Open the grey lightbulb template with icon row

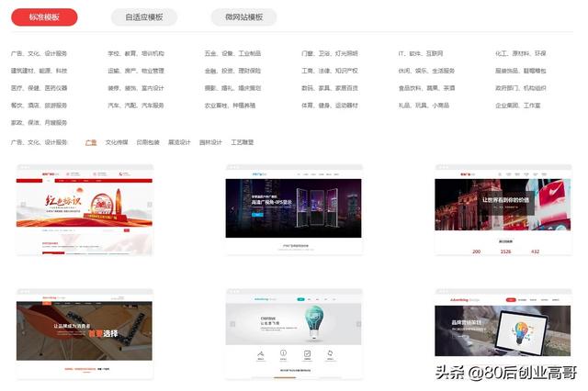294,332
